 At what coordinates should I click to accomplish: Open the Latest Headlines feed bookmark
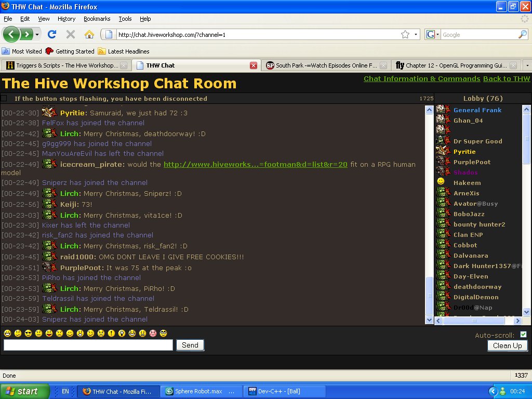coord(124,51)
